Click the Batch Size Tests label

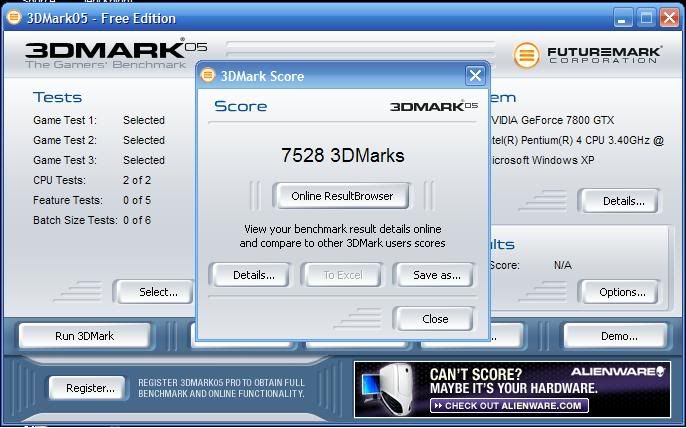coord(75,220)
